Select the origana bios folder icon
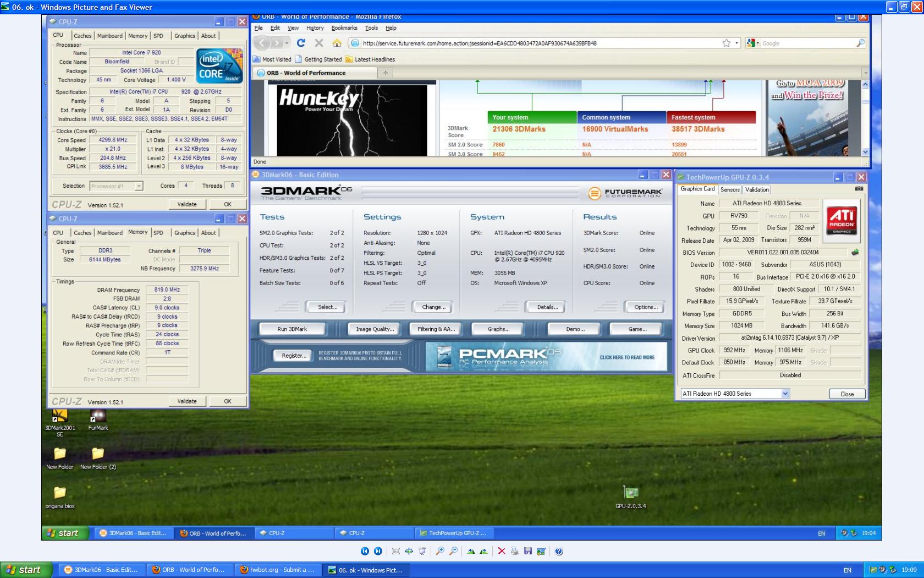 pos(60,497)
